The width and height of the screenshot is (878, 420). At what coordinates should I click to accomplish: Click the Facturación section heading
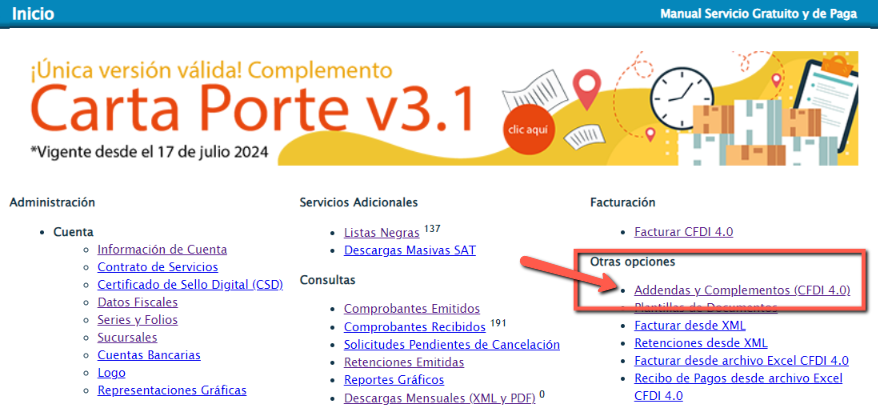pyautogui.click(x=623, y=203)
